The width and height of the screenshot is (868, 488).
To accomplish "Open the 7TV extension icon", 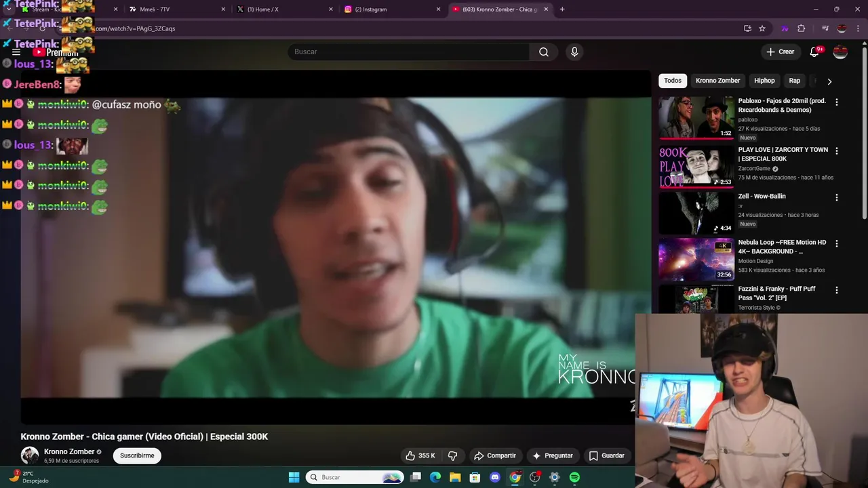I will click(x=785, y=28).
